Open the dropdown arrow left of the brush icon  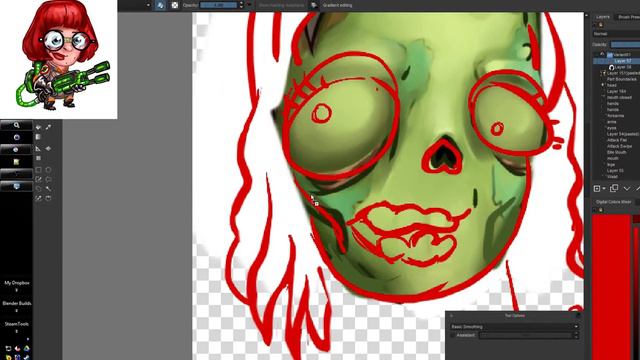coord(148,5)
